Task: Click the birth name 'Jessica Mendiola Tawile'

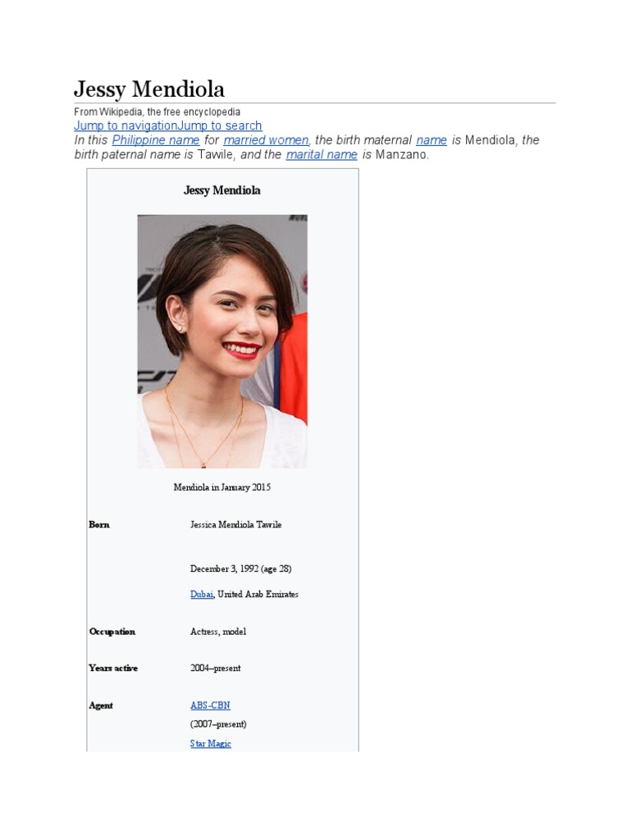Action: tap(235, 524)
